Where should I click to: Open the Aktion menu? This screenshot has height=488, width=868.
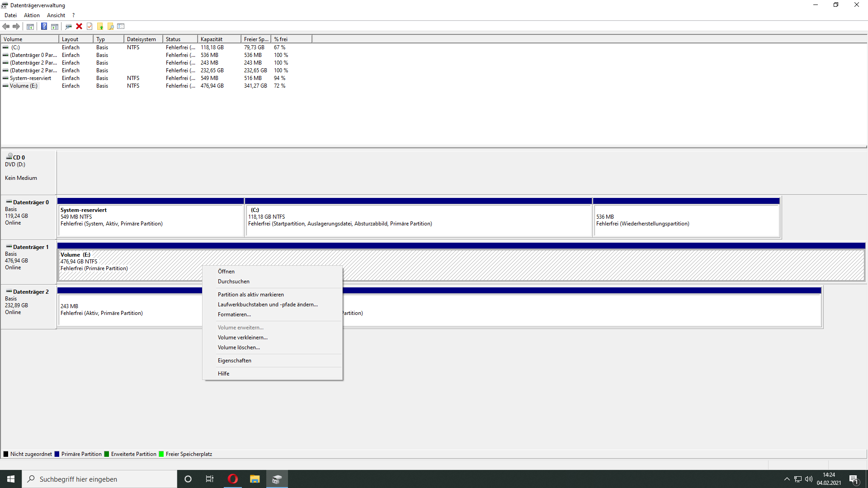coord(32,15)
